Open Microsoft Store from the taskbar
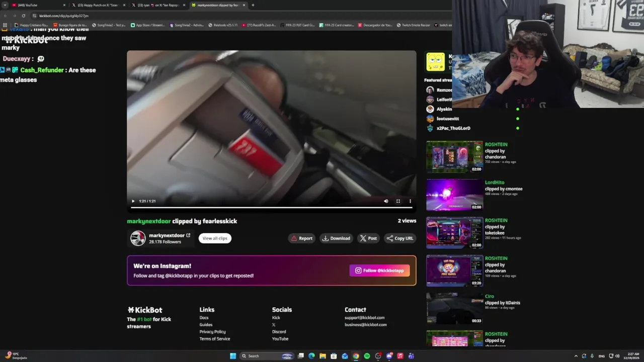Screen dimensions: 644x362 tap(334, 356)
